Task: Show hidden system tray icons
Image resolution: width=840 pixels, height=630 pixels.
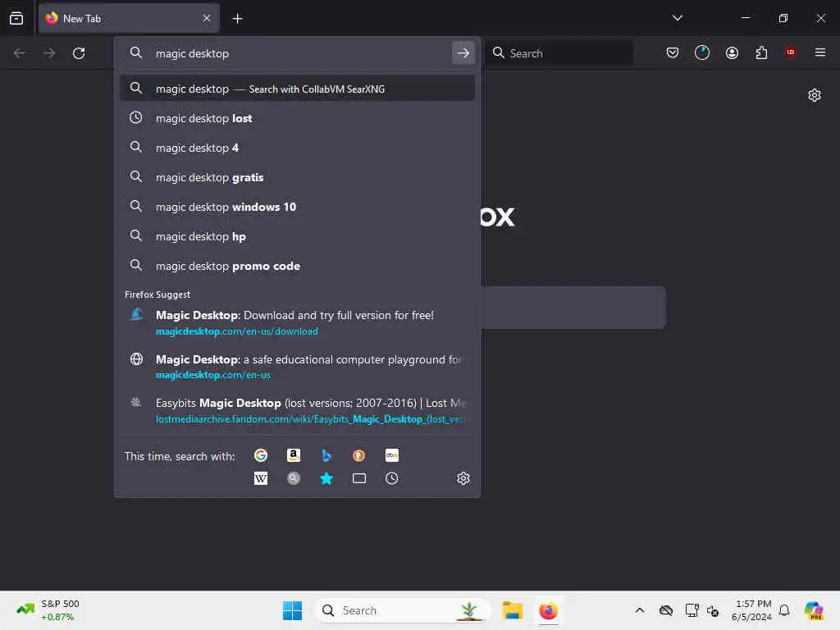Action: pos(640,610)
